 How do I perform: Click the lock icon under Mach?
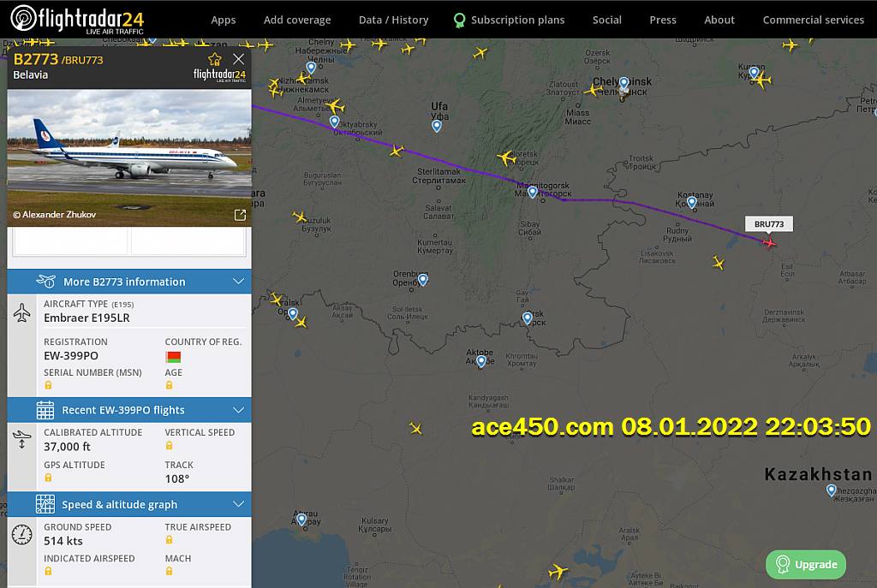point(170,571)
